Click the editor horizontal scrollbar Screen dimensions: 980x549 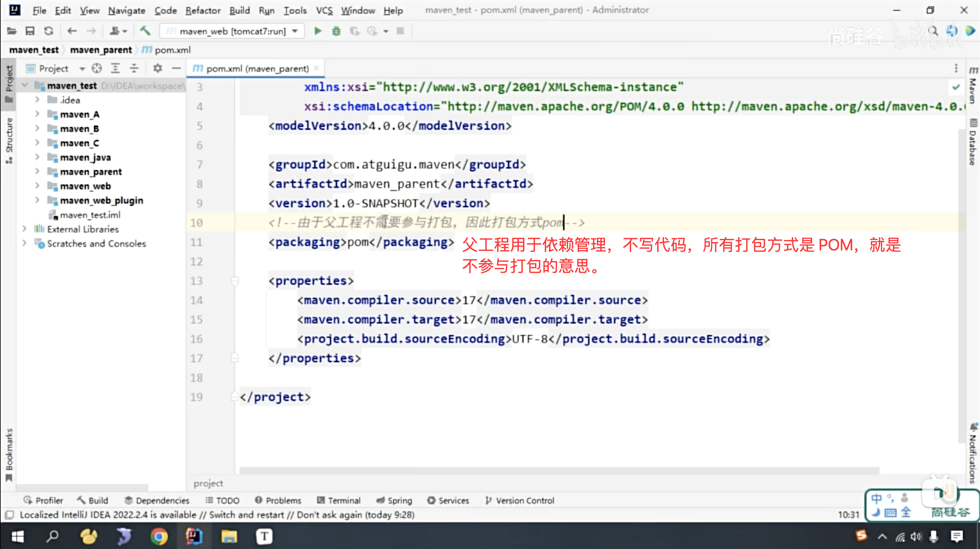click(559, 471)
